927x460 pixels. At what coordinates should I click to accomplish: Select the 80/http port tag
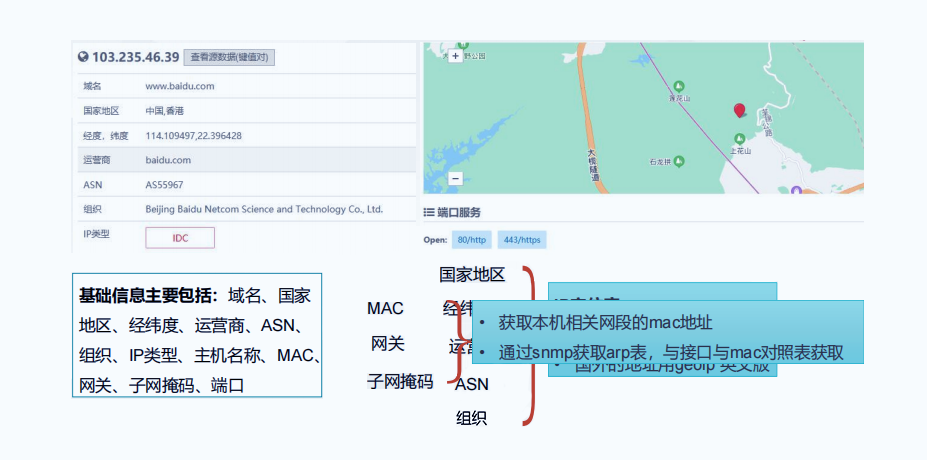(472, 240)
